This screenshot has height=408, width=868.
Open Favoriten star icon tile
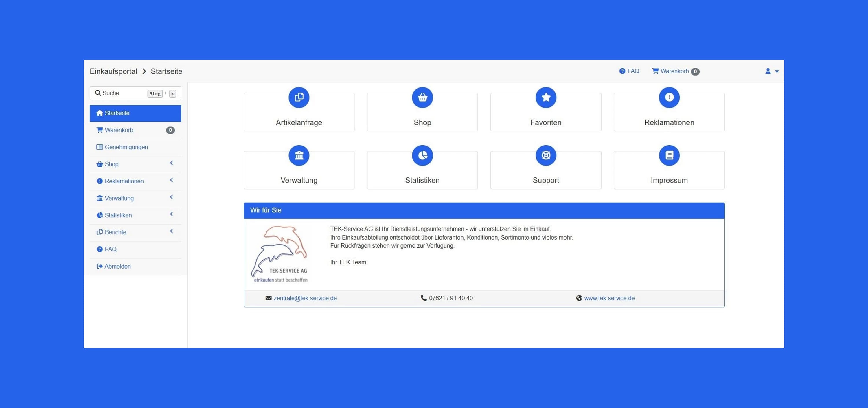(545, 98)
